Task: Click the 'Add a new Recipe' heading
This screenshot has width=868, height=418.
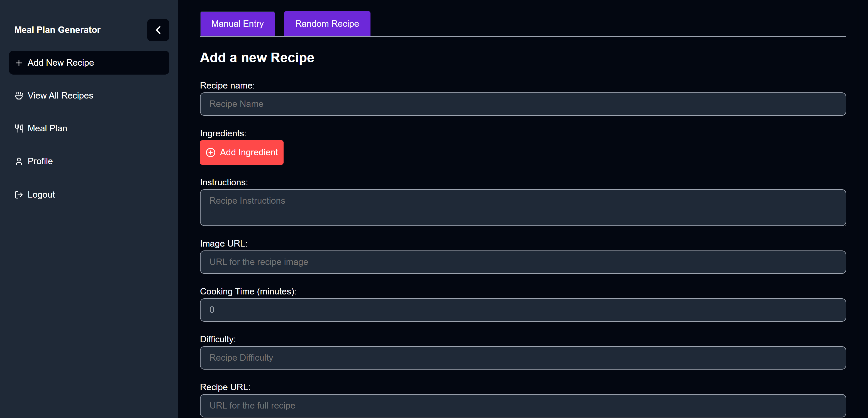Action: pyautogui.click(x=257, y=58)
